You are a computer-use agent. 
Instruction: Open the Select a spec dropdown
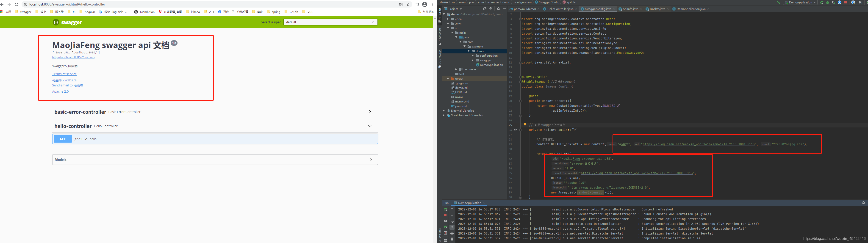(330, 22)
